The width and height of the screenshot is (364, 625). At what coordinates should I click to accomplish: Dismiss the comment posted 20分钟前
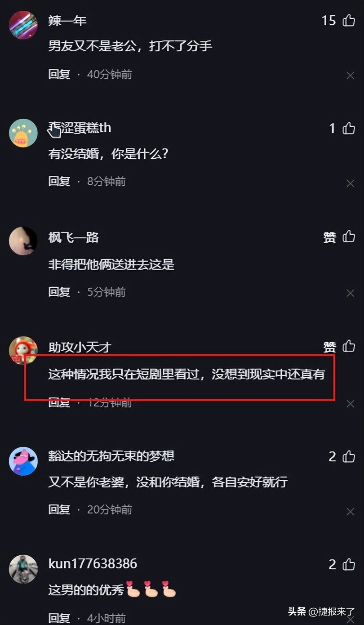351,512
